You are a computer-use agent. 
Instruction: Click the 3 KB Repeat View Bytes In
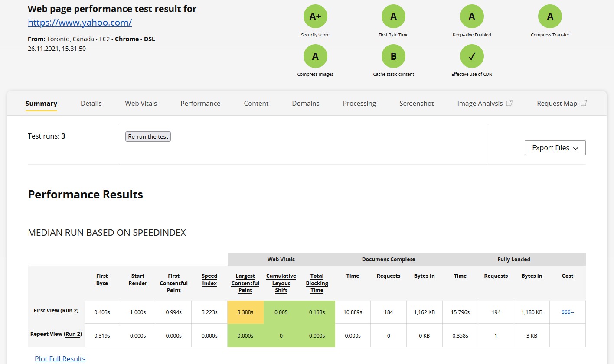[x=532, y=335]
